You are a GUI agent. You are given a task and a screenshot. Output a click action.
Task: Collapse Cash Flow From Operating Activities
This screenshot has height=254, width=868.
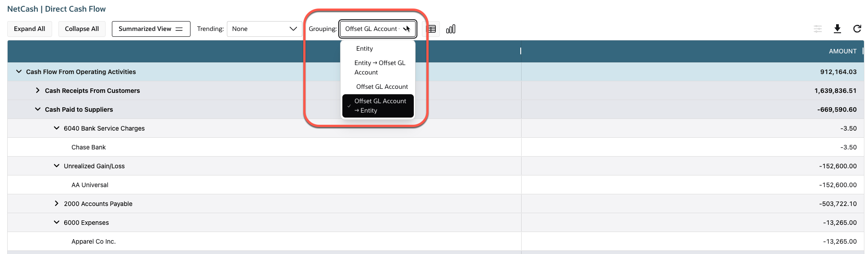point(19,72)
